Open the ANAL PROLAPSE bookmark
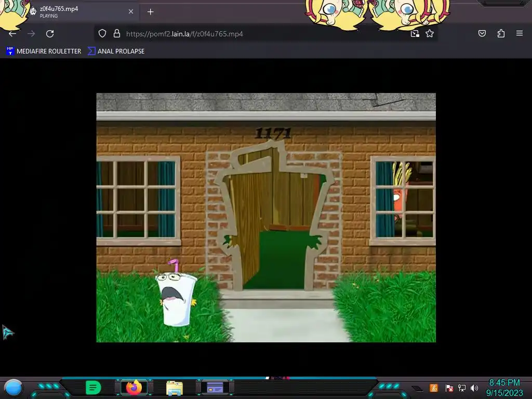The height and width of the screenshot is (399, 532). tap(116, 51)
